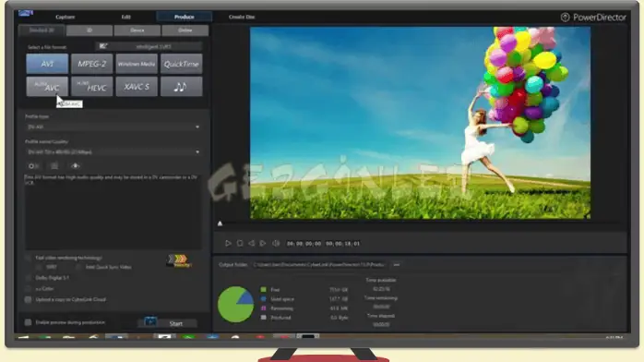Open the Device output tab

pyautogui.click(x=137, y=30)
